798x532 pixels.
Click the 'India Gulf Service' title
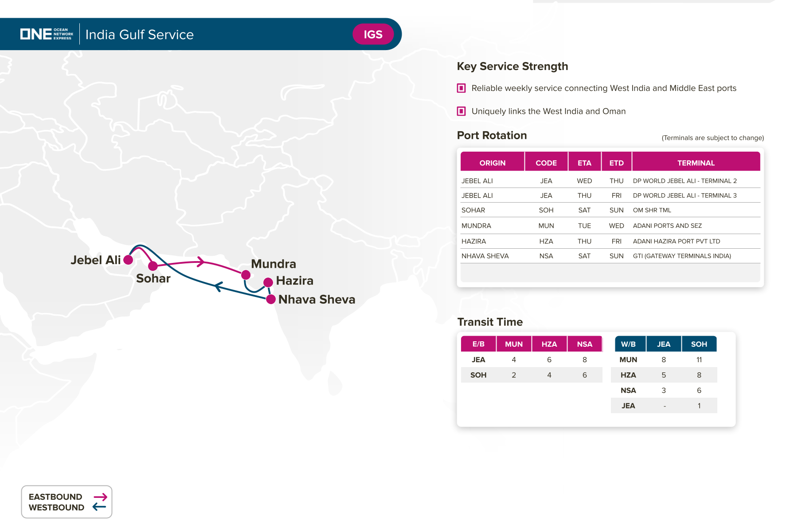click(x=139, y=35)
